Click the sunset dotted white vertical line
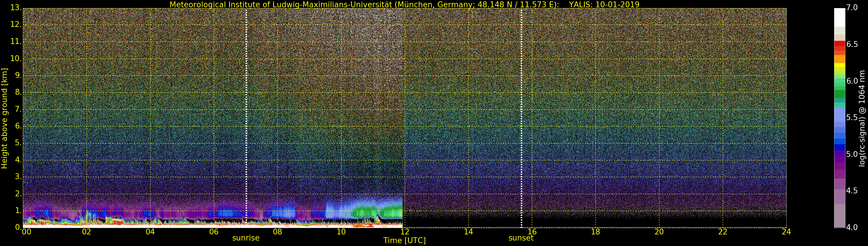The width and height of the screenshot is (868, 246). point(521,118)
